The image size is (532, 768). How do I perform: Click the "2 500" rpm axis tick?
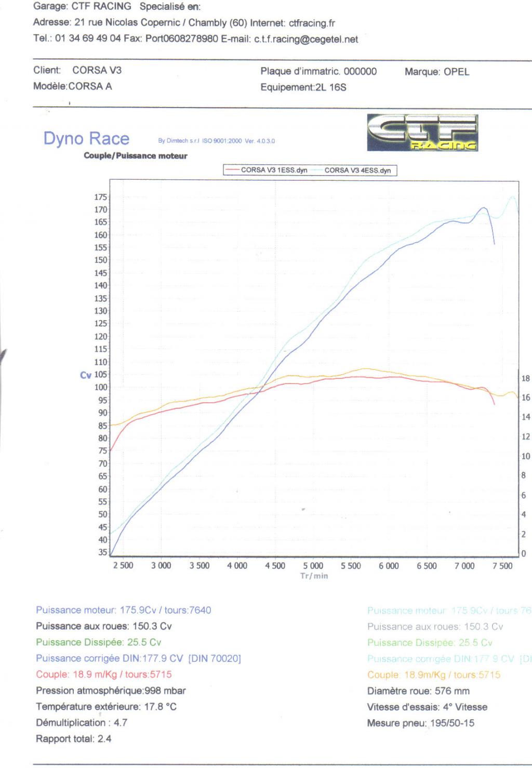(123, 566)
